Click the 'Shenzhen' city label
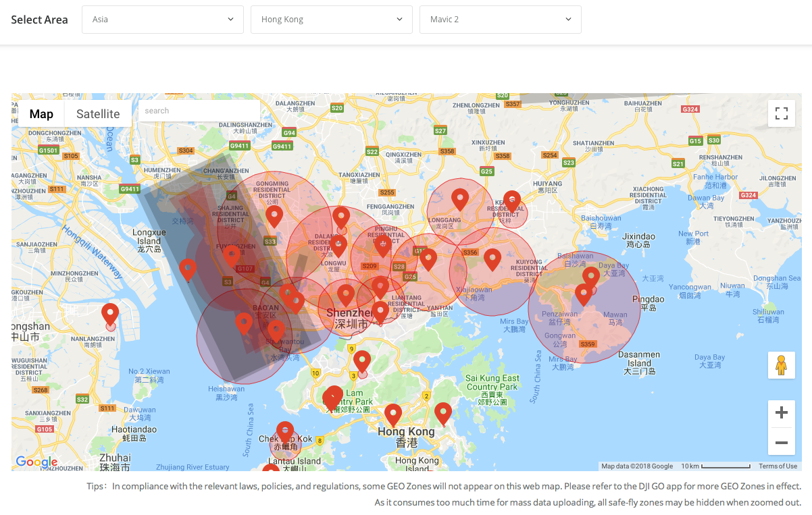The image size is (812, 515). 349,319
